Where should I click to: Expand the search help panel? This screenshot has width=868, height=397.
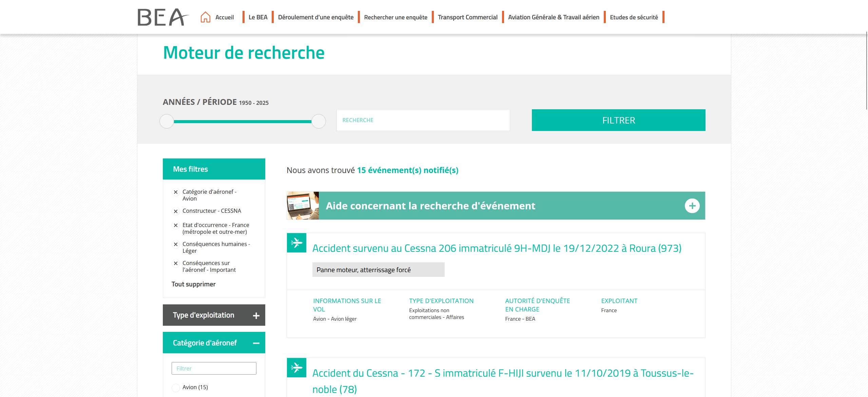pos(692,205)
